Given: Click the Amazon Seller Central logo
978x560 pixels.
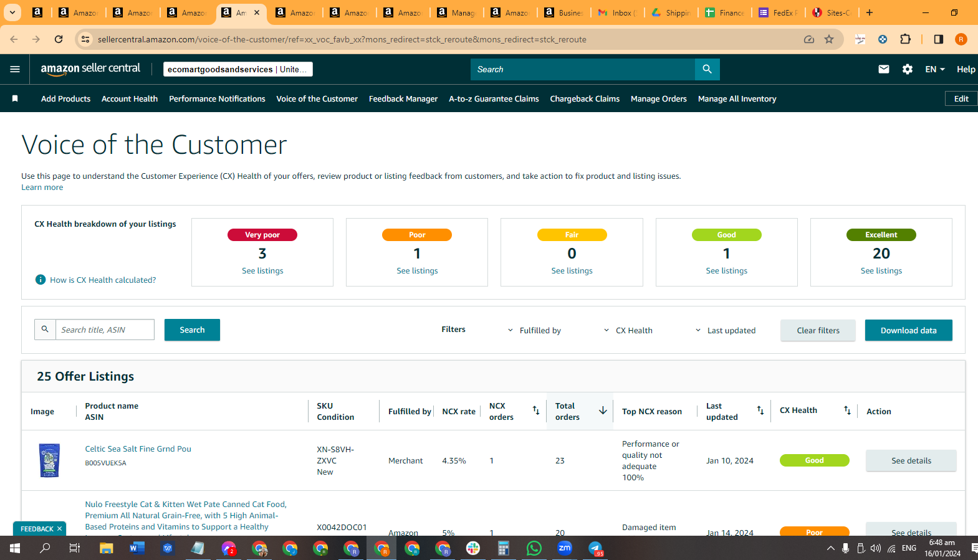Looking at the screenshot, I should pos(90,69).
